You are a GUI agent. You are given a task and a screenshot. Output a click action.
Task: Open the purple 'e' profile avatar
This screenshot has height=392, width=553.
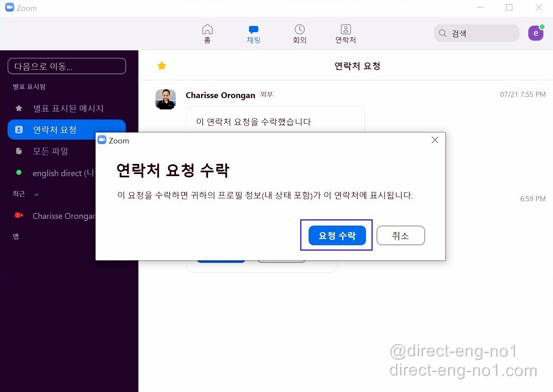tap(536, 33)
